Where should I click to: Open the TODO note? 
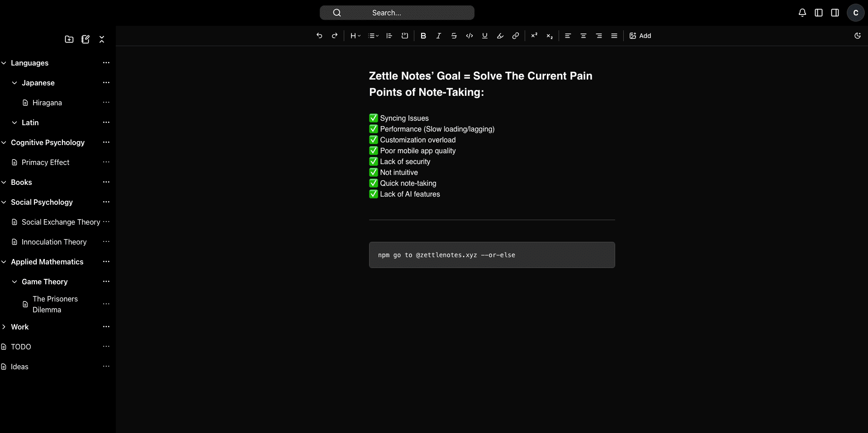tap(21, 347)
